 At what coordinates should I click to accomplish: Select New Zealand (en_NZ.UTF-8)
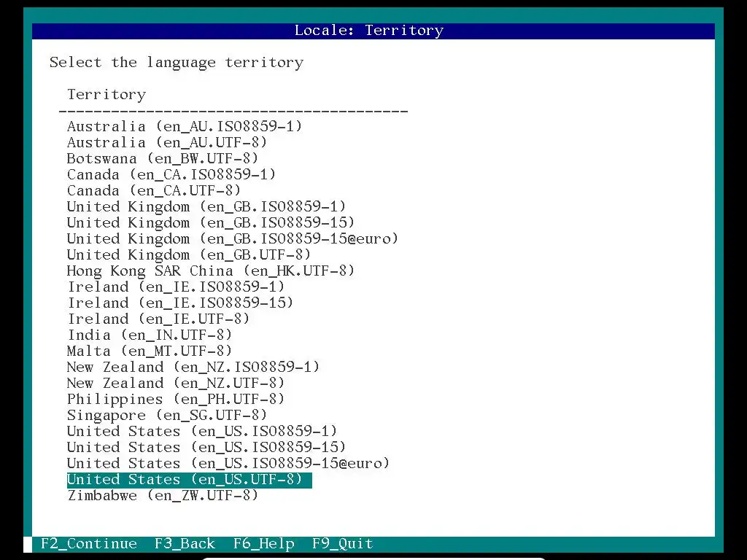coord(176,384)
